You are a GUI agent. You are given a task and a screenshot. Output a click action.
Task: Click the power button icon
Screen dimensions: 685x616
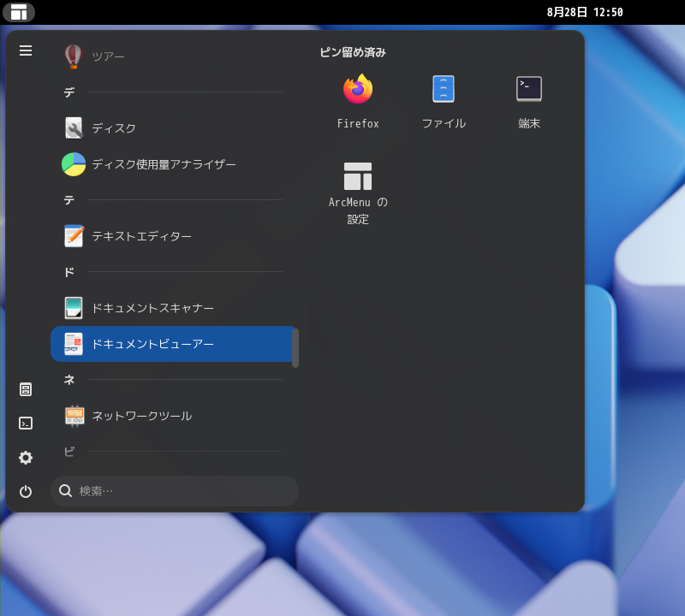[x=26, y=492]
